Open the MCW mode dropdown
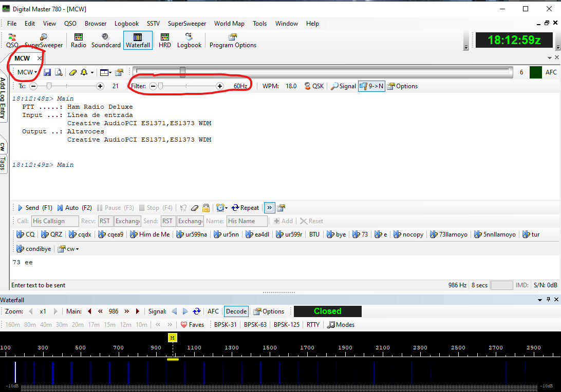 point(27,72)
